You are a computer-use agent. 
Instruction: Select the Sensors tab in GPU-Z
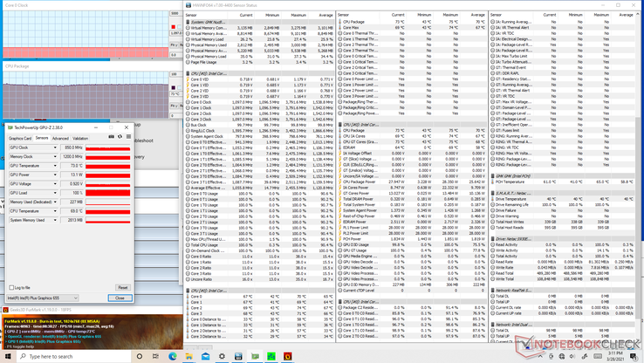point(42,138)
